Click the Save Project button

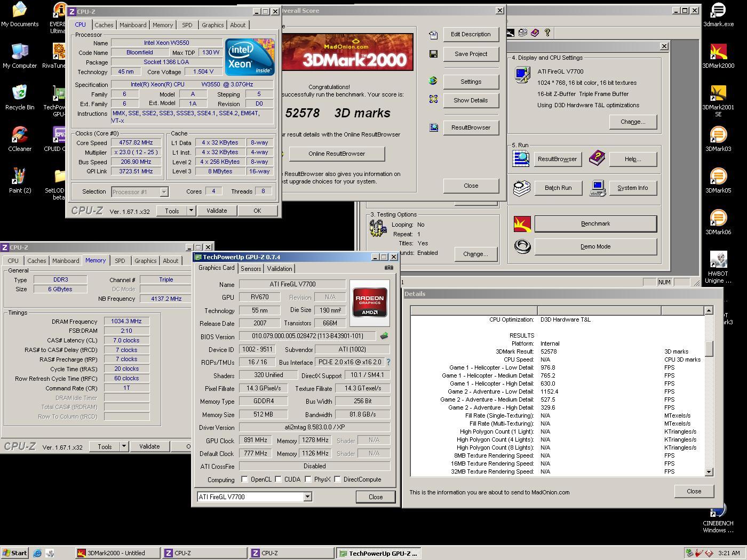pos(471,54)
